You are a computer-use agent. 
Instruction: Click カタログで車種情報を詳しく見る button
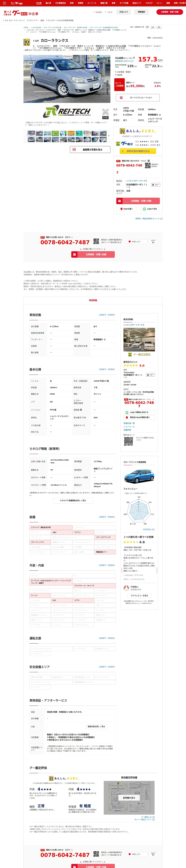coord(73,500)
